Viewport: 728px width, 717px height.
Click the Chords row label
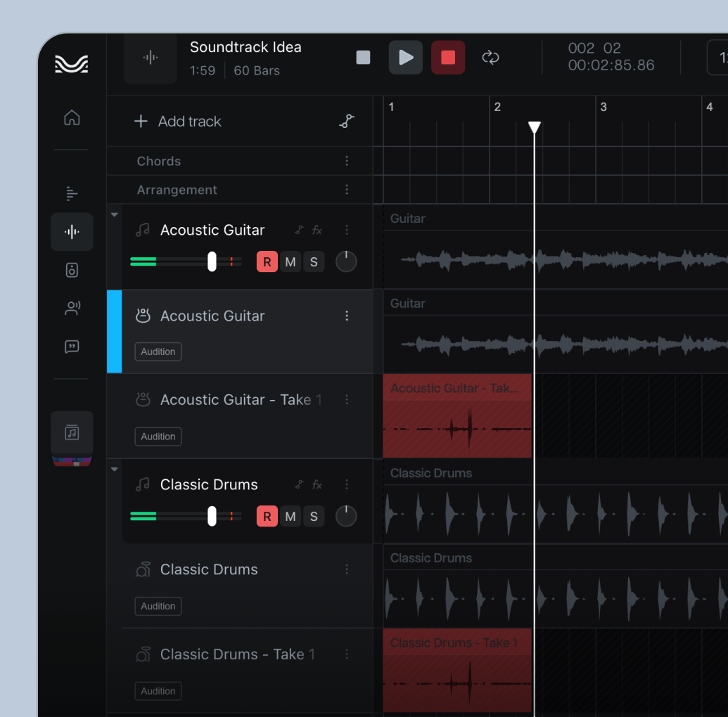(x=159, y=161)
